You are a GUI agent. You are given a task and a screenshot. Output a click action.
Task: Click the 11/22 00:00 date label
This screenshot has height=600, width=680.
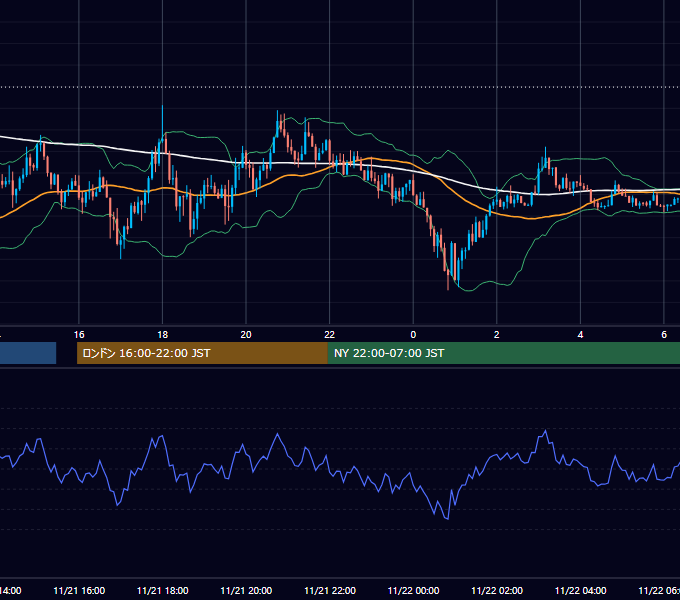coord(413,590)
